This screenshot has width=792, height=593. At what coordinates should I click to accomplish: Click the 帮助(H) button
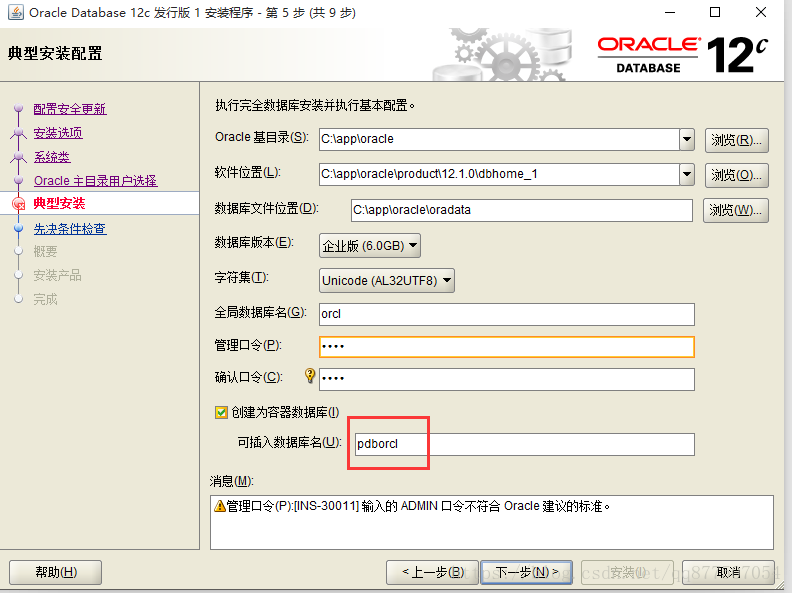click(56, 572)
